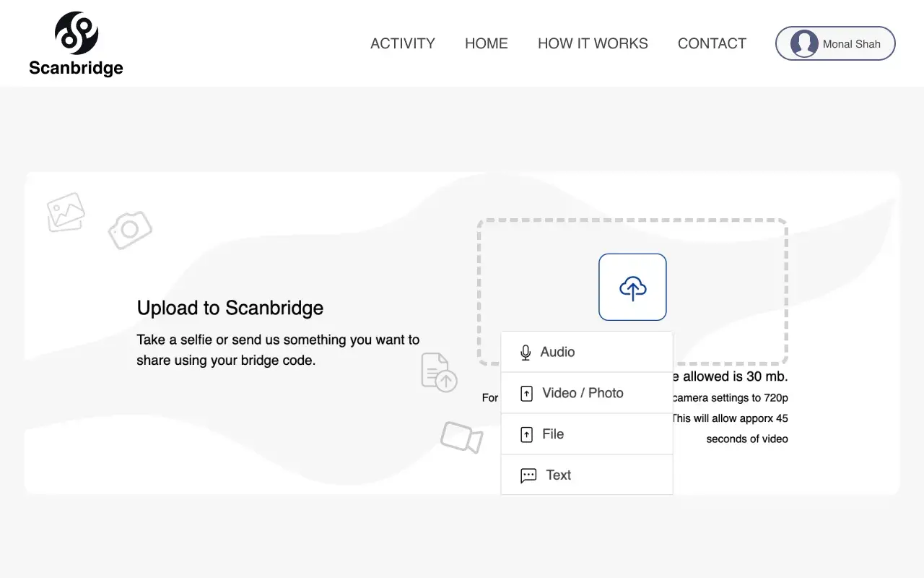Image resolution: width=924 pixels, height=578 pixels.
Task: Click the faded document upload icon
Action: tap(439, 373)
